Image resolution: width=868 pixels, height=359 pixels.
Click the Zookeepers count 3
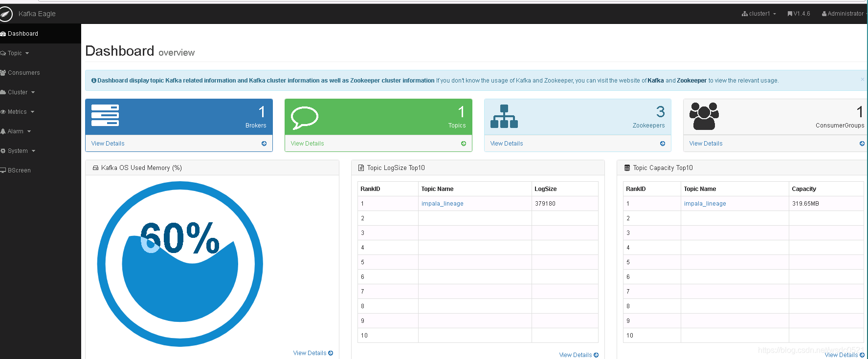pyautogui.click(x=661, y=112)
